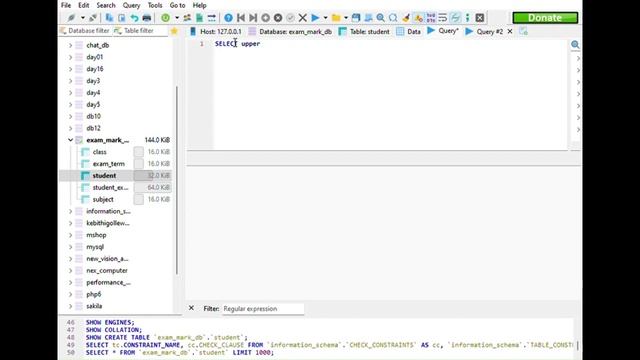Expand the php6 database node
The image size is (640, 360).
pyautogui.click(x=70, y=294)
